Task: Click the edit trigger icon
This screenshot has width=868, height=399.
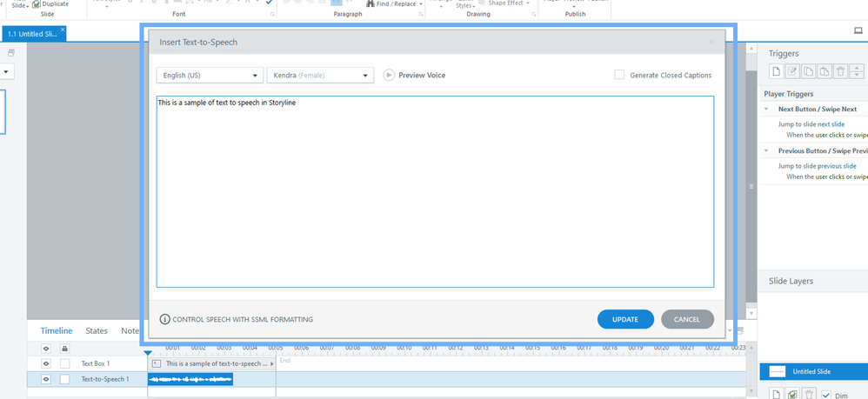Action: (x=792, y=72)
